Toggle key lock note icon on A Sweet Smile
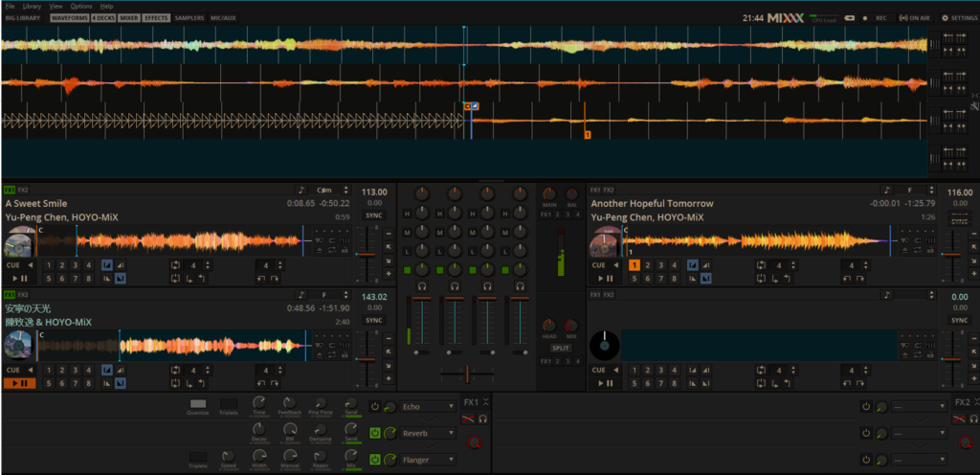Viewport: 980px width, 475px height. [301, 190]
